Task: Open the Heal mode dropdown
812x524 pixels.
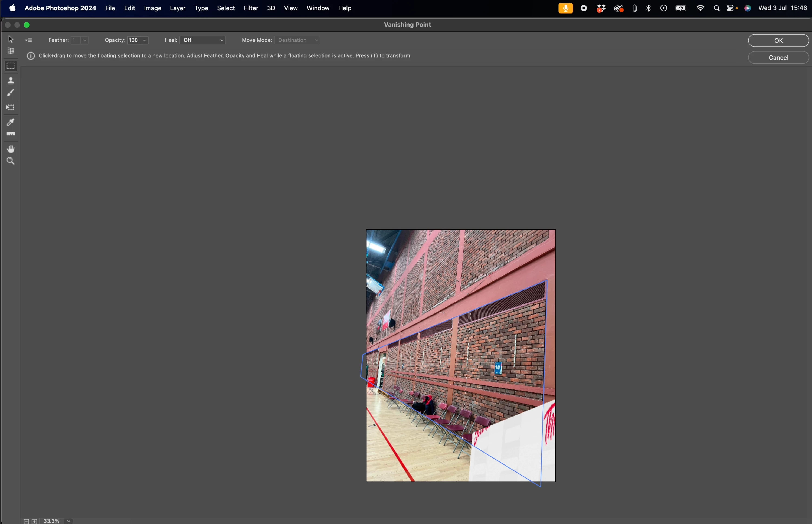Action: click(x=204, y=41)
